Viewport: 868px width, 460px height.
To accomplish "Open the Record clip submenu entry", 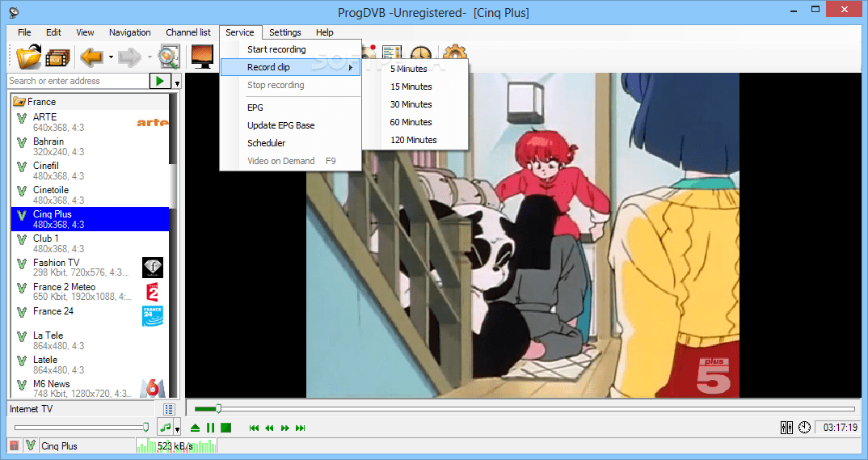I will click(290, 67).
